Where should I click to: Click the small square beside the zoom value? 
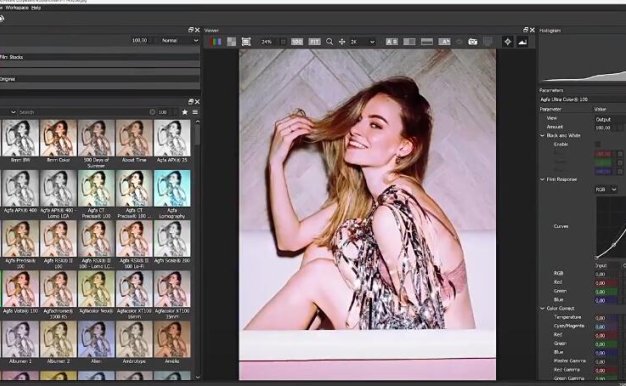(x=283, y=42)
